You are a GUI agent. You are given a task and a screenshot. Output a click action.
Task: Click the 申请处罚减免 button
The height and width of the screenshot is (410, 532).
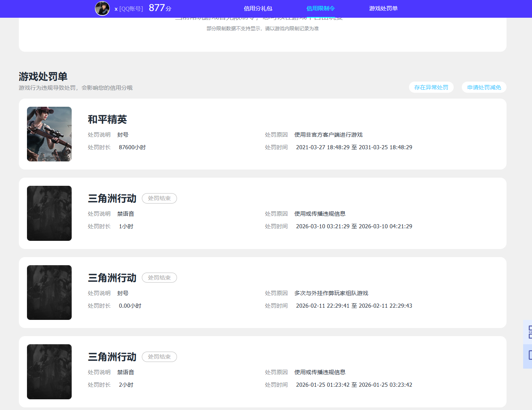tap(484, 88)
